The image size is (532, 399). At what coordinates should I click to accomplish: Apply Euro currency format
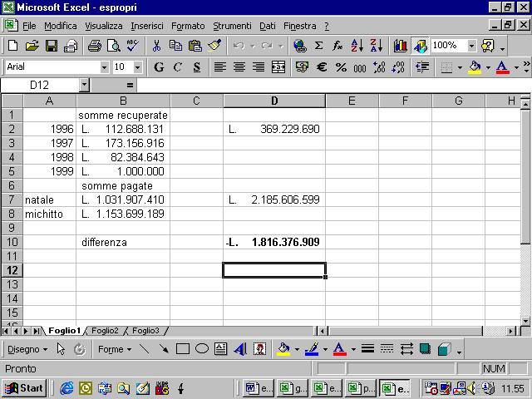(x=322, y=67)
